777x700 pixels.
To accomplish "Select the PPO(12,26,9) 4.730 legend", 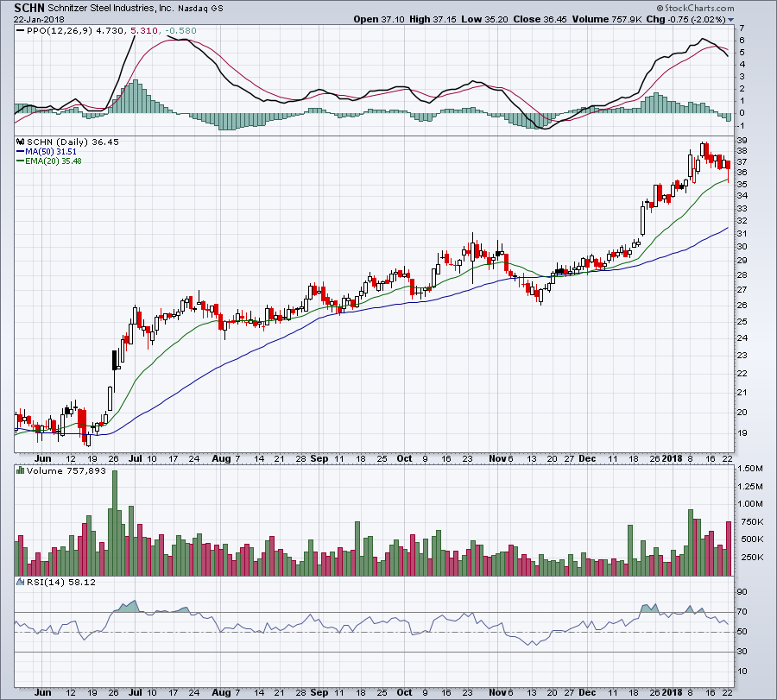I will tap(75, 31).
